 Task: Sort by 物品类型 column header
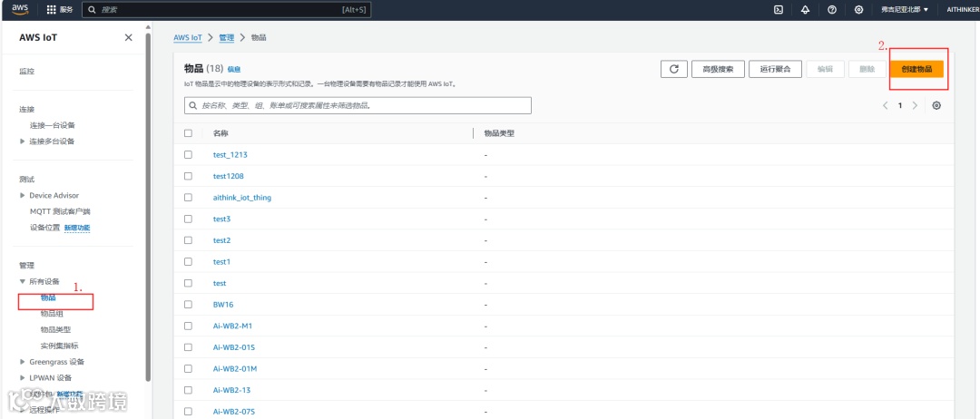click(499, 133)
